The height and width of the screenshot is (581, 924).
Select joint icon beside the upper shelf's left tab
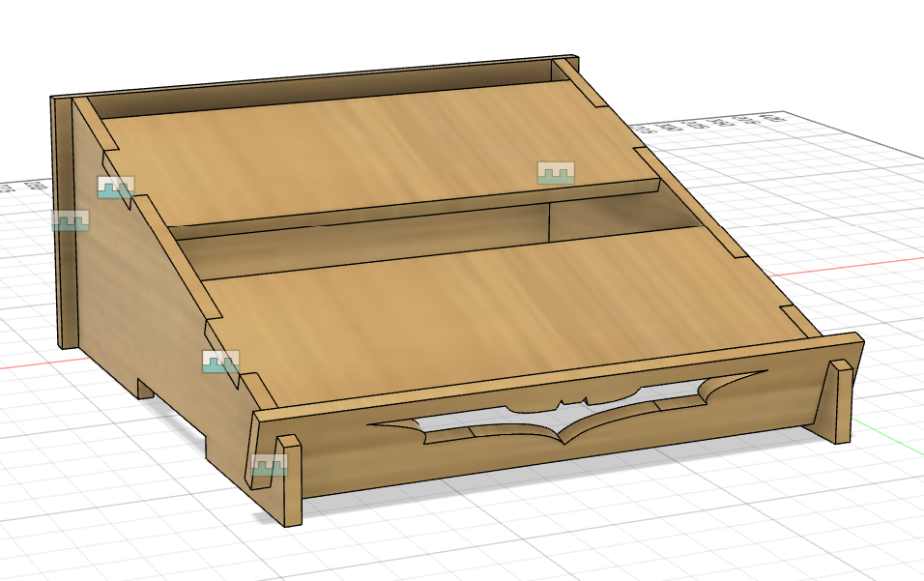point(116,188)
